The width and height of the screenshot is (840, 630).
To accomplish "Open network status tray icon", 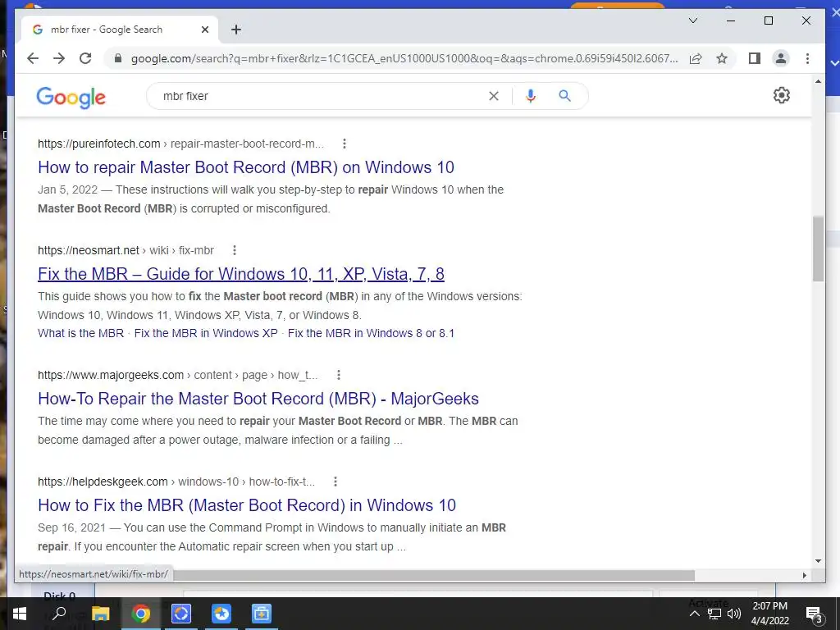I will click(x=714, y=614).
